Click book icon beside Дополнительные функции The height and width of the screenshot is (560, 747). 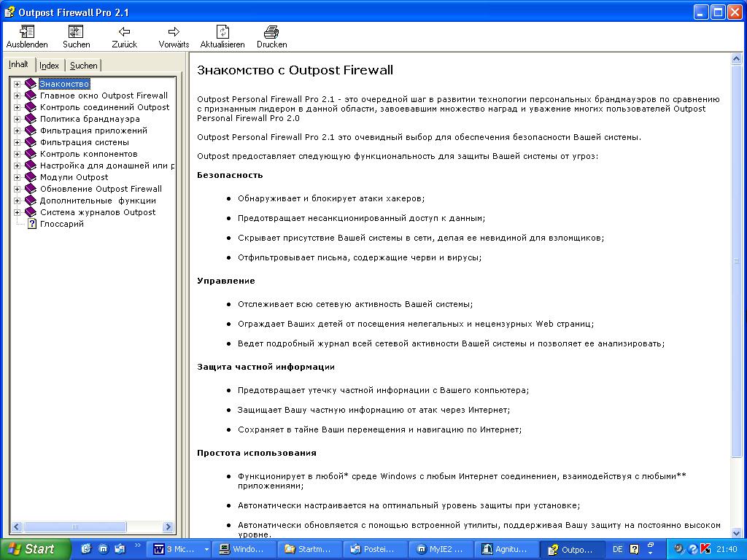coord(31,201)
